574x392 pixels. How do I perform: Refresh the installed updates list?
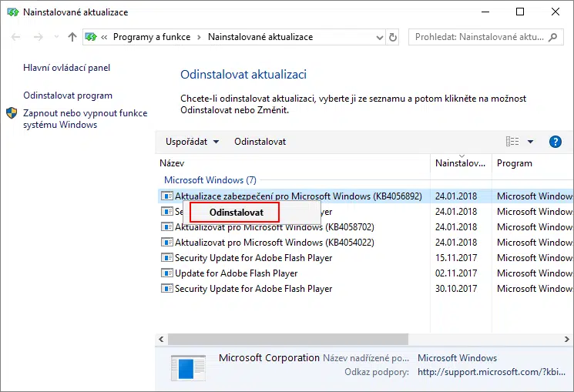coord(392,37)
